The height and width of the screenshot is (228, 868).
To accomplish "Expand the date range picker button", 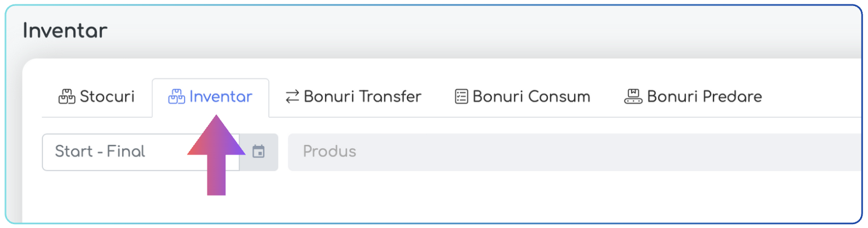I will tap(259, 152).
